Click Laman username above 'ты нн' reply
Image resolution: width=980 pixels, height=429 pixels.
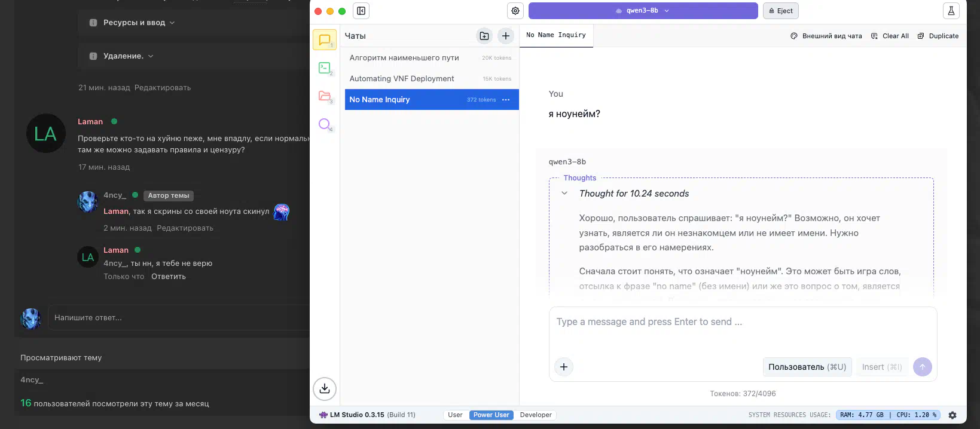116,250
